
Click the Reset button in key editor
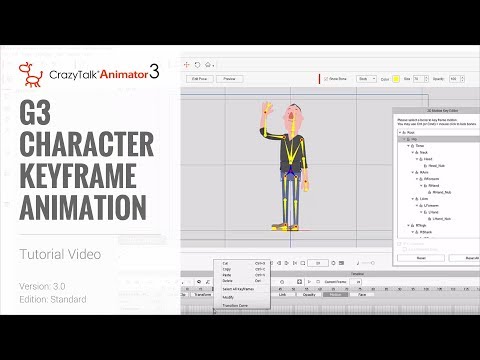coord(421,258)
